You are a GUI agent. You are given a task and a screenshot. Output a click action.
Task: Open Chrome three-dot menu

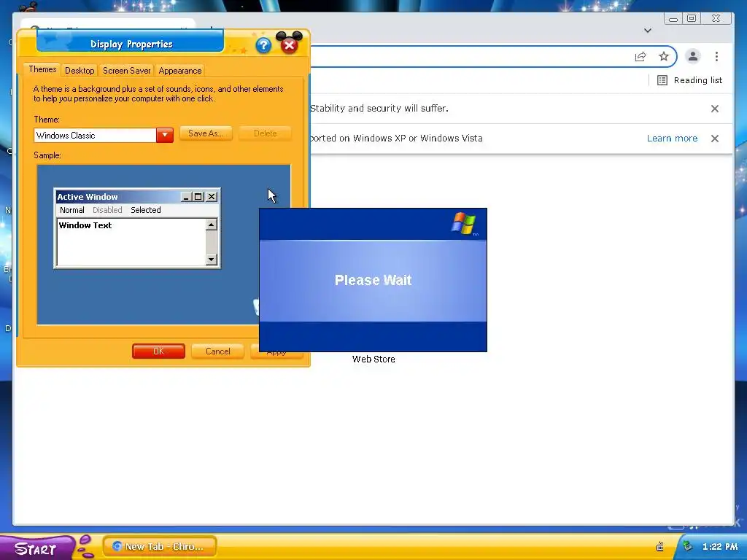tap(716, 57)
